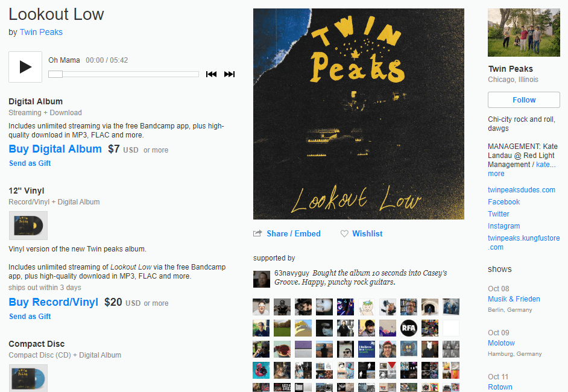568x392 pixels.
Task: Open the 12" Vinyl product thumbnail
Action: [28, 226]
